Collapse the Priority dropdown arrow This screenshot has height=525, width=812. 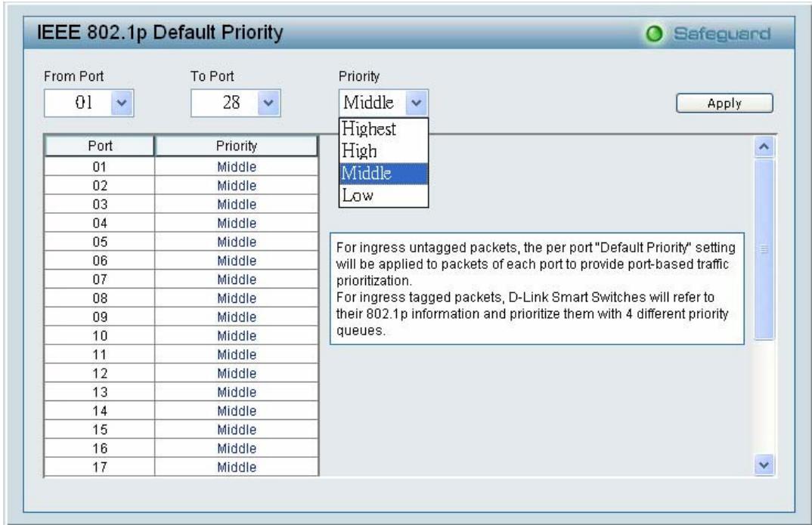(417, 103)
